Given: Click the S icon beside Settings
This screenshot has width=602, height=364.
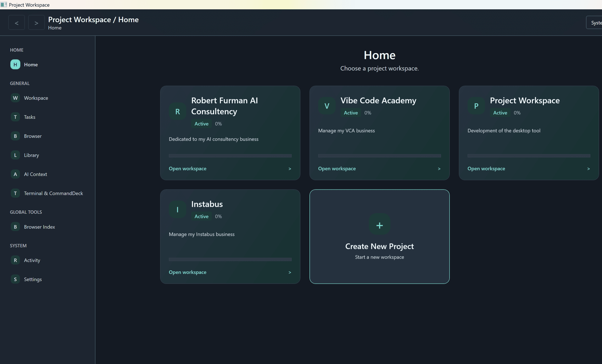Looking at the screenshot, I should [15, 279].
